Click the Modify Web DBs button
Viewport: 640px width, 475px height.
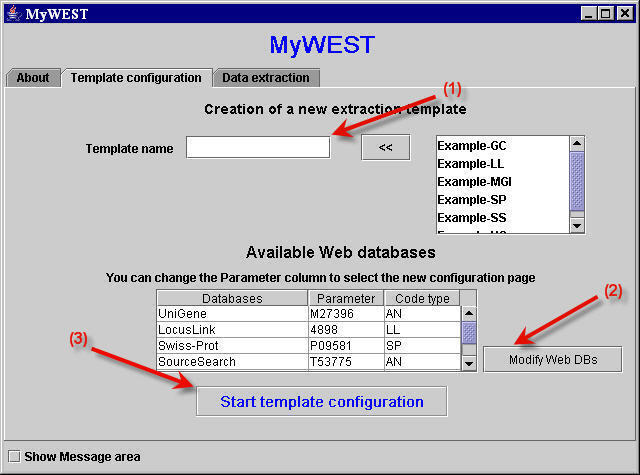click(x=553, y=360)
